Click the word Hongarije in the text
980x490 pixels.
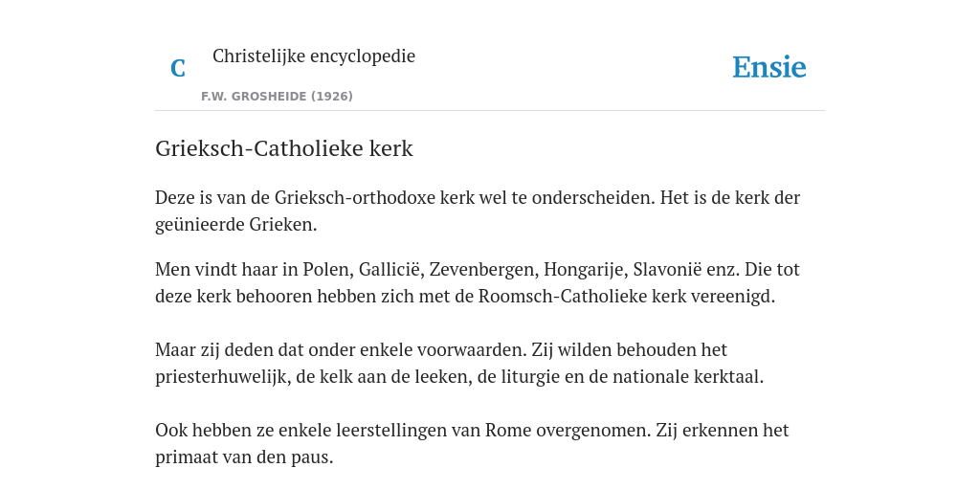coord(586,270)
